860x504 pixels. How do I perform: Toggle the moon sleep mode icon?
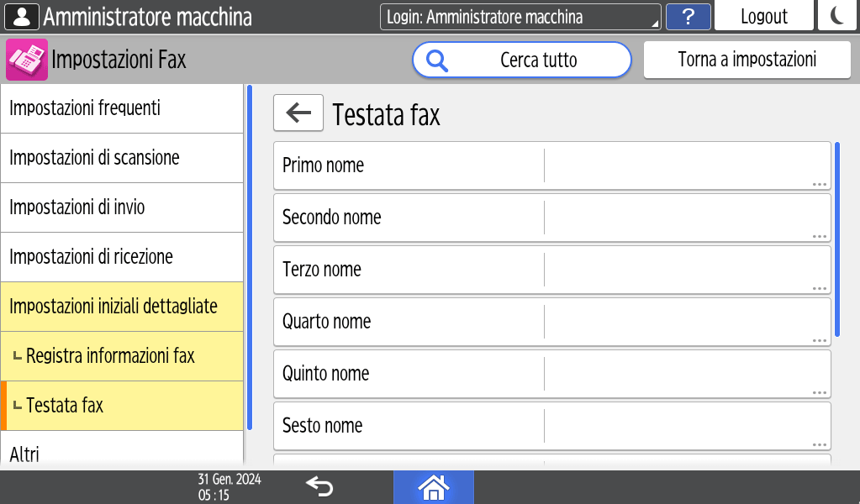(x=836, y=17)
